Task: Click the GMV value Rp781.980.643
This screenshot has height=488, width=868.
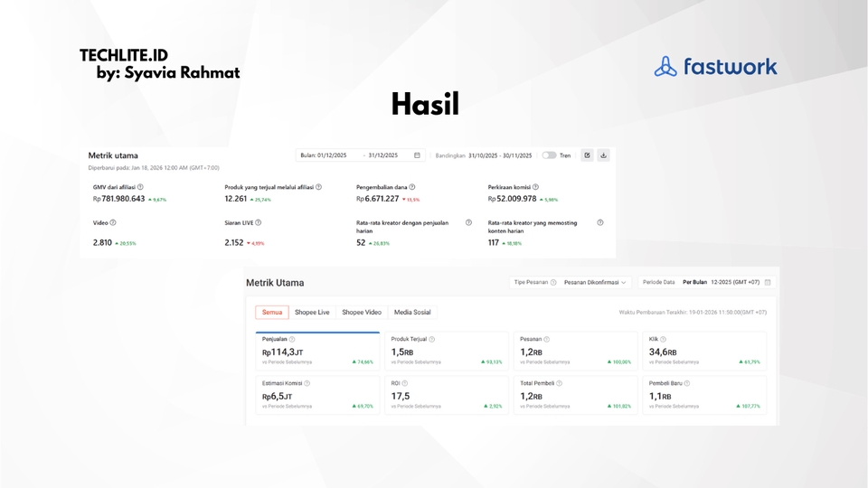Action: tap(119, 199)
